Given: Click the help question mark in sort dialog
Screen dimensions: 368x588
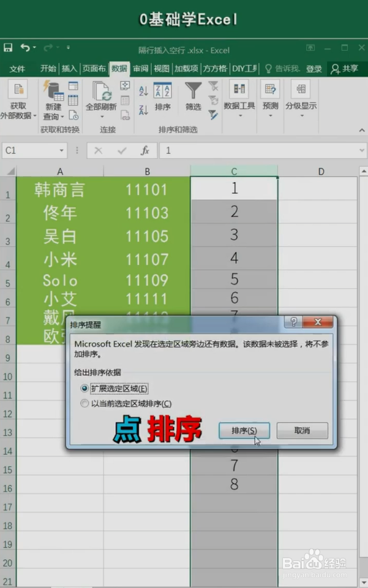Looking at the screenshot, I should (x=293, y=322).
